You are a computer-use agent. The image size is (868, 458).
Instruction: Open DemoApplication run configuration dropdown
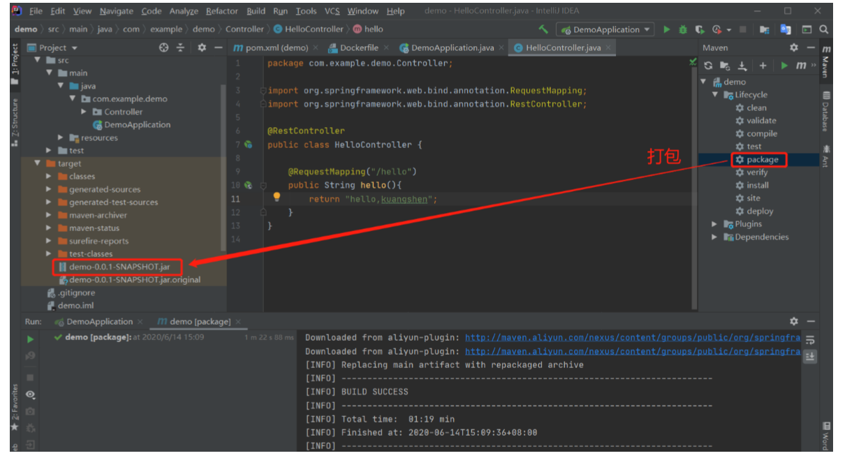605,29
